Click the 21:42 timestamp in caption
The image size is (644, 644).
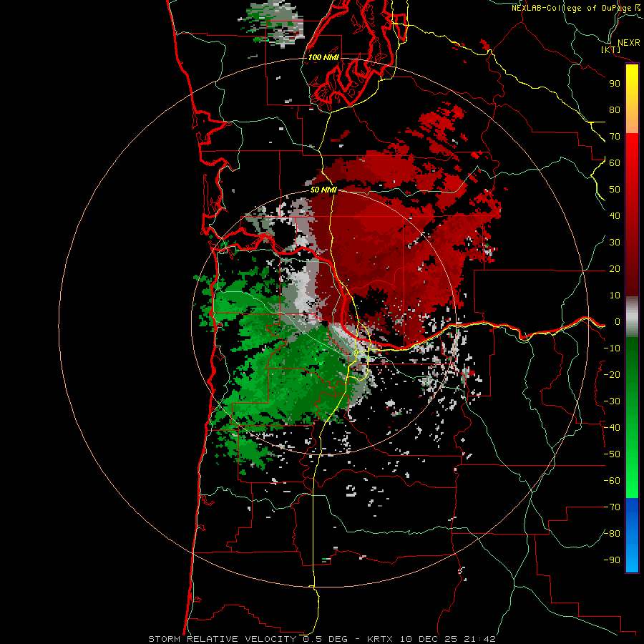pos(479,639)
